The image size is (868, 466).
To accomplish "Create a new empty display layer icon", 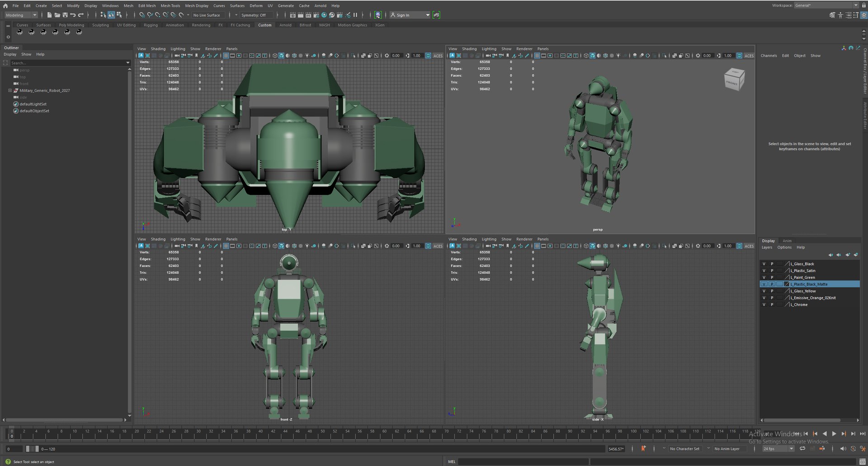I will (848, 254).
